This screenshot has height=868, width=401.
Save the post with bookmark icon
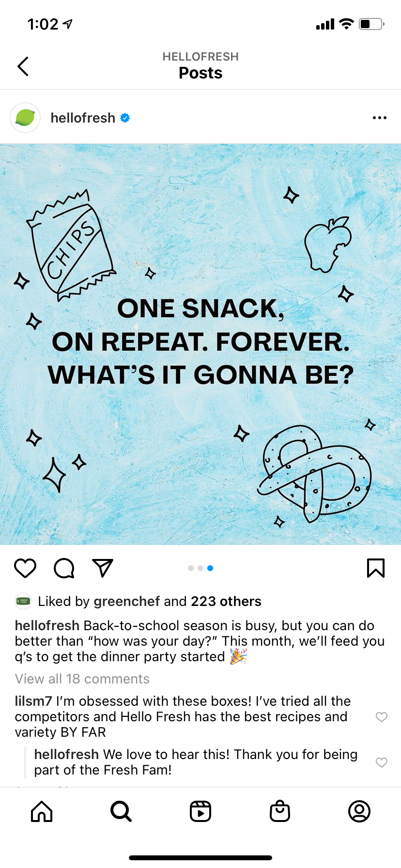pos(375,568)
